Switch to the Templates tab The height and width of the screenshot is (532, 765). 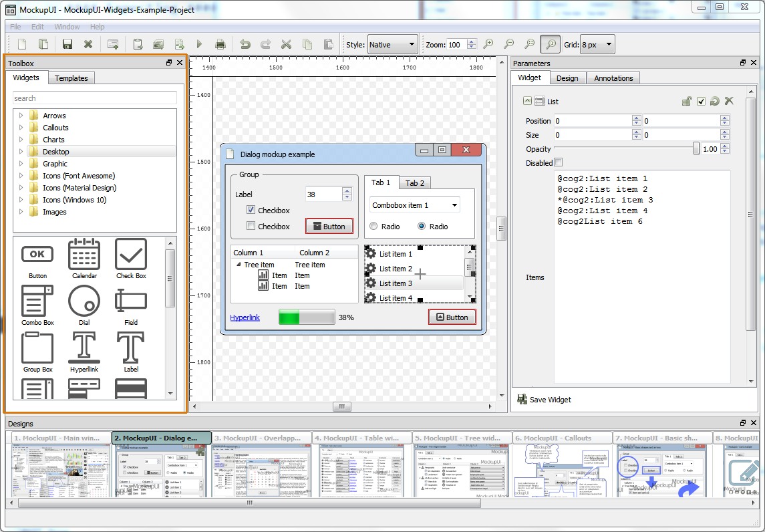[71, 78]
